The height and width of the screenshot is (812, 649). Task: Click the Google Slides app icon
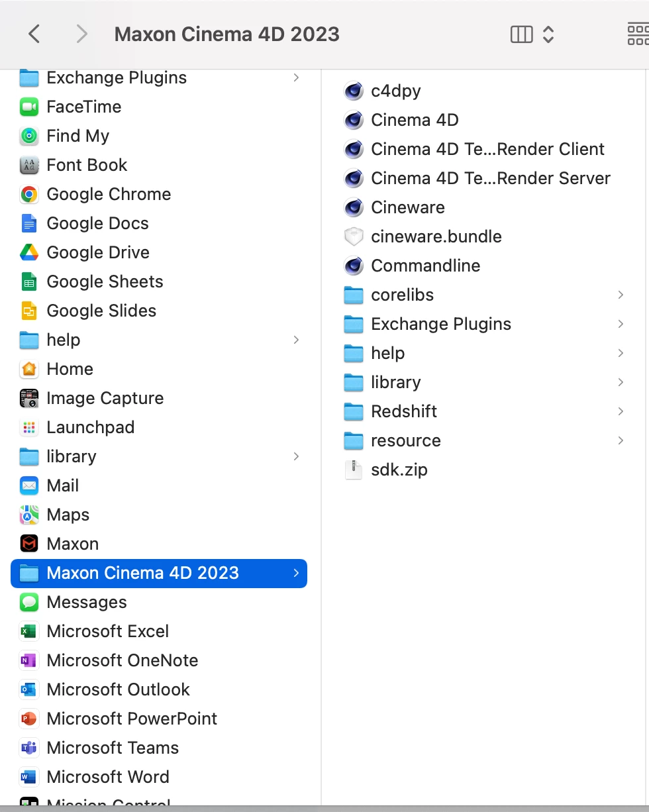point(29,311)
